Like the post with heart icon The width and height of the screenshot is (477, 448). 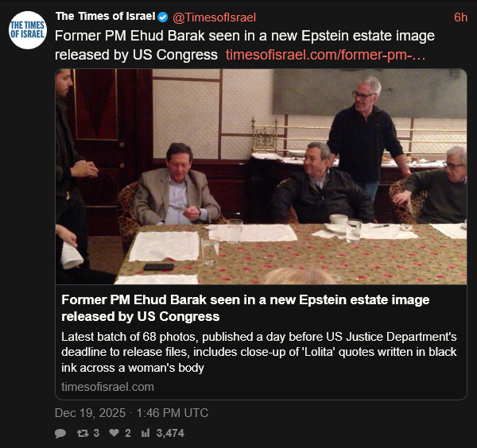coord(114,432)
